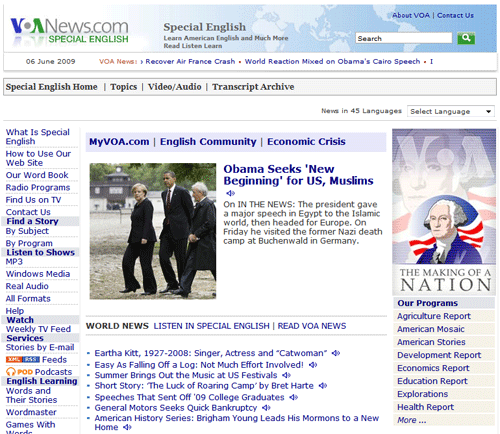500x434 pixels.
Task: Open Help link in sidebar
Action: pyautogui.click(x=15, y=311)
